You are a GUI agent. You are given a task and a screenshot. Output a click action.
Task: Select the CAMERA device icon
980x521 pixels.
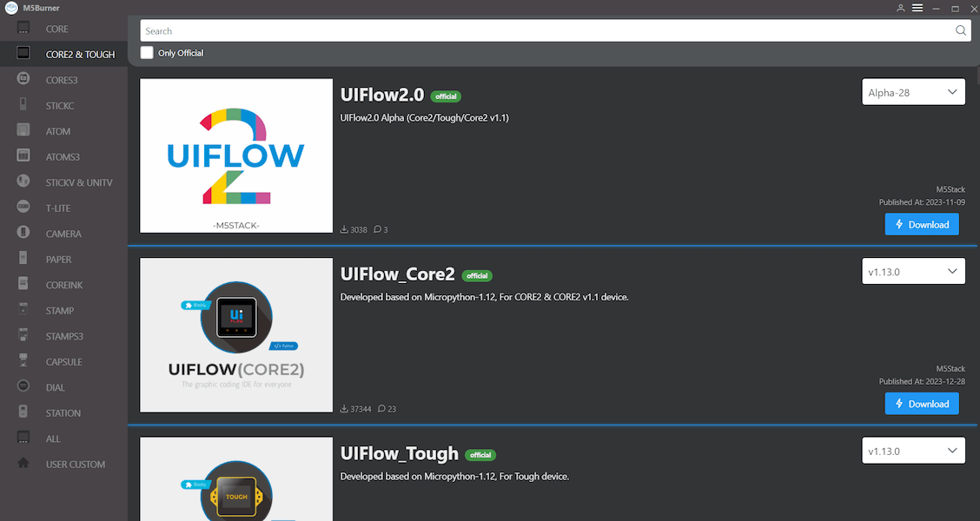pos(23,233)
